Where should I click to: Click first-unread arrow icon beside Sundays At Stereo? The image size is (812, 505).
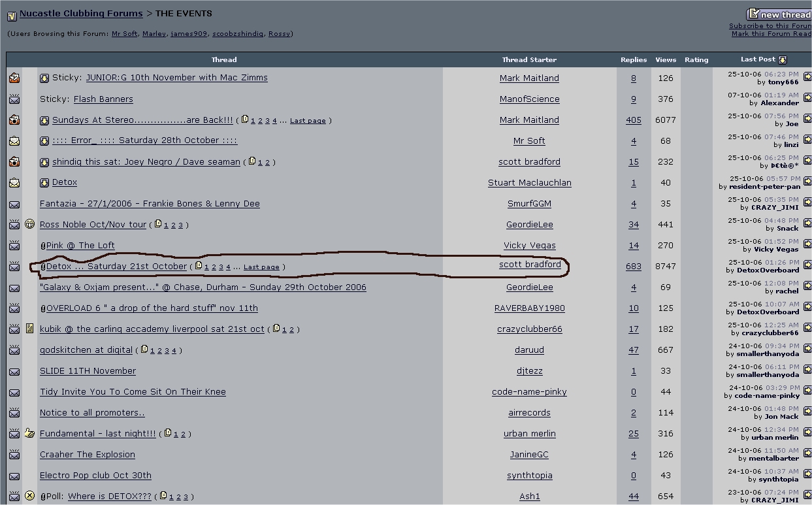(44, 120)
